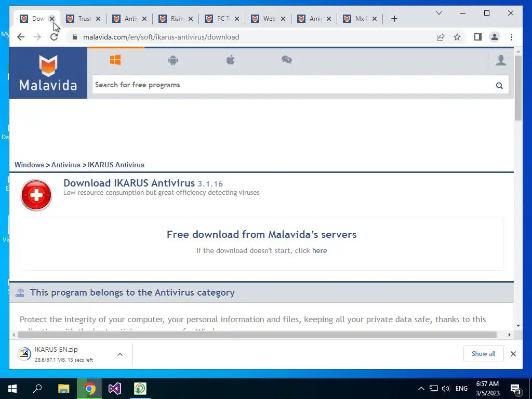Share this page icon
Viewport: 532px width, 399px height.
(441, 37)
